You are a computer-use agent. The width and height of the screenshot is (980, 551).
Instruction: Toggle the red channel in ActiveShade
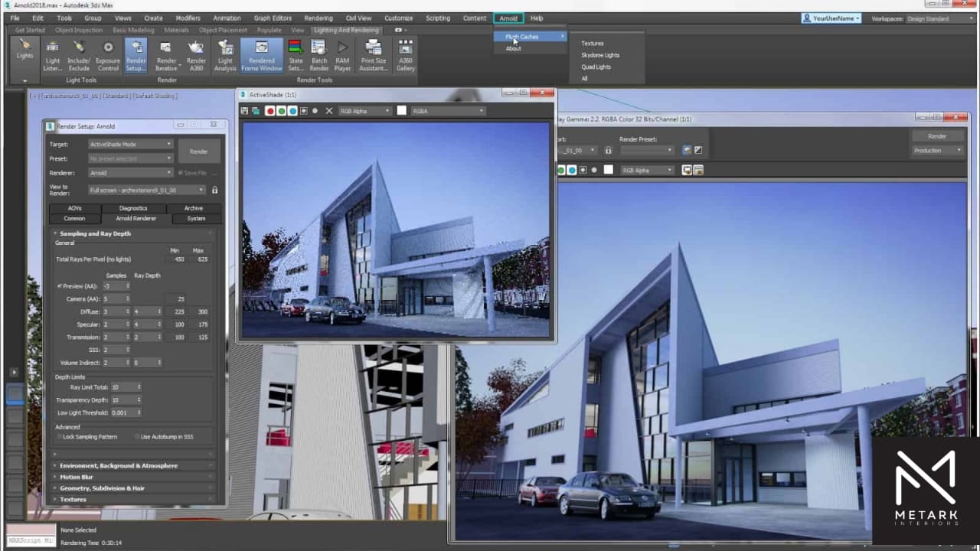[x=269, y=111]
